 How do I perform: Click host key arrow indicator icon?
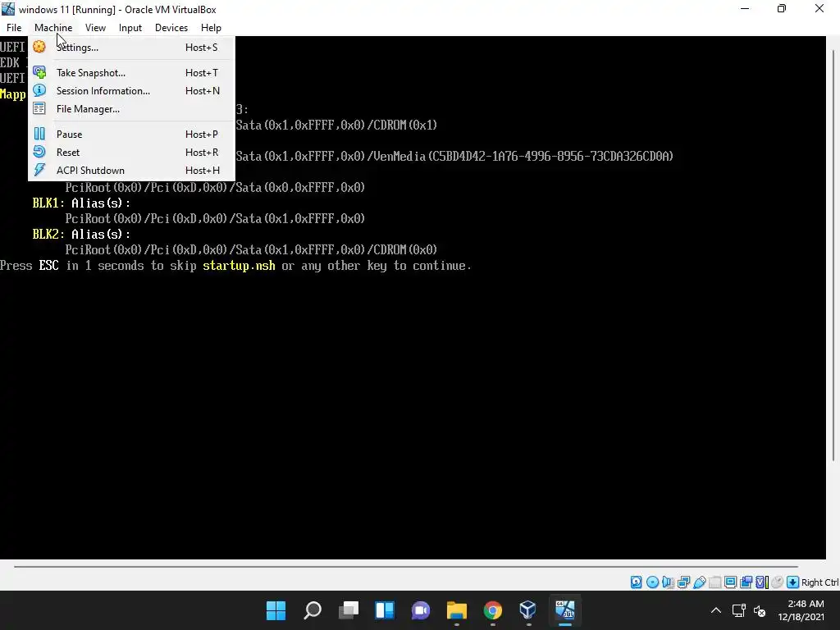(793, 582)
